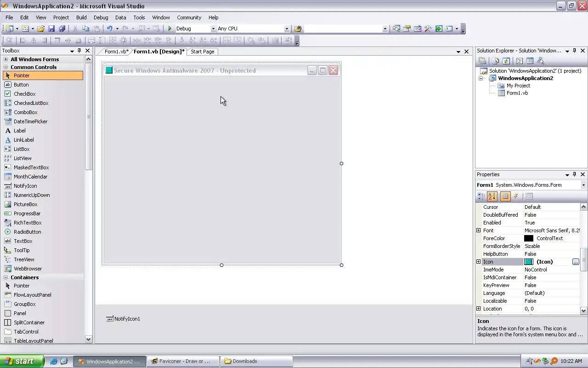
Task: Select ProgressBar control in Toolbox
Action: click(43, 213)
